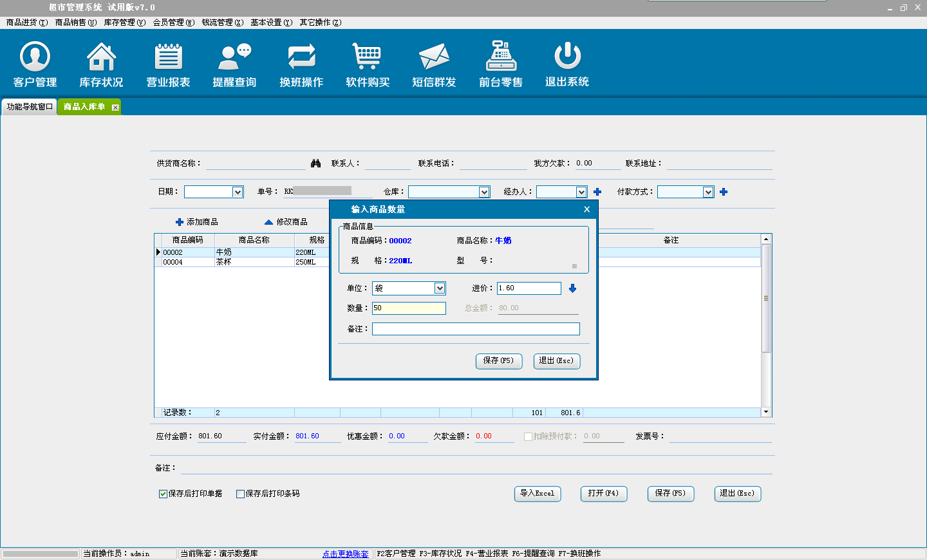Viewport: 927px width, 560px height.
Task: Click 保存(F5) in the quantity dialog
Action: tap(498, 361)
